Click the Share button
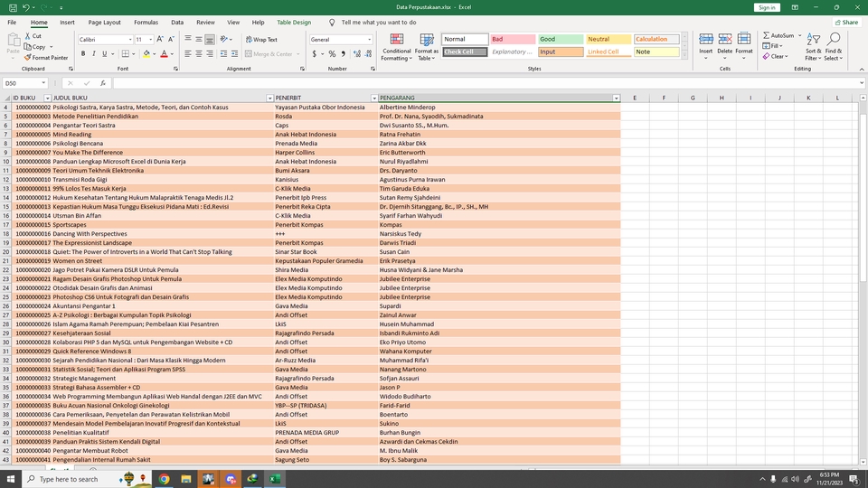Screen dimensions: 868x488 (847, 23)
